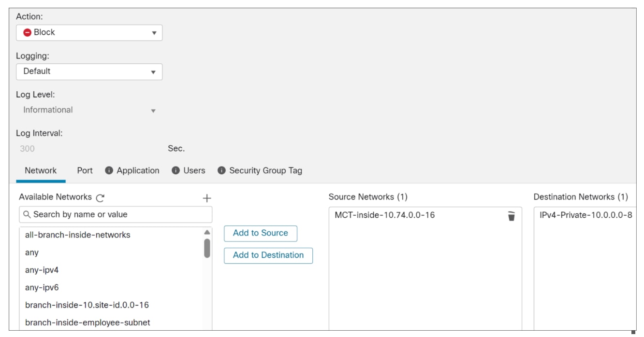644x337 pixels.
Task: Click the Search by name or value field
Action: tap(121, 214)
